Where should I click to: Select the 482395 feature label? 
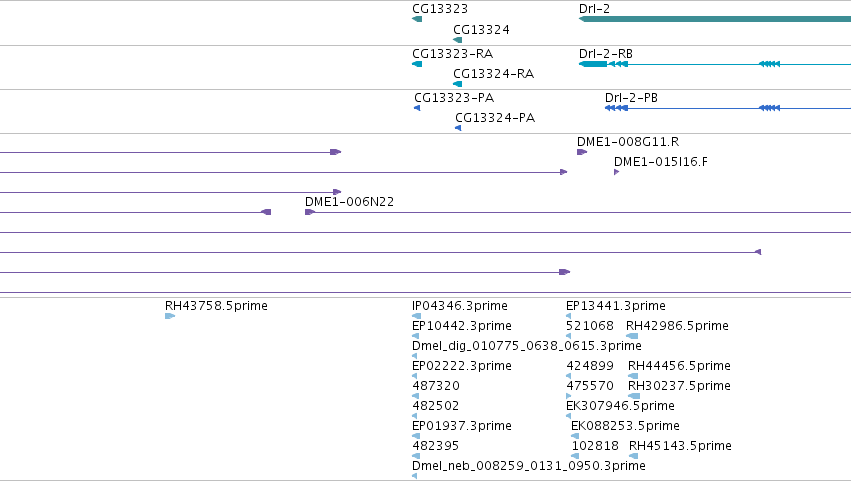[x=435, y=446]
